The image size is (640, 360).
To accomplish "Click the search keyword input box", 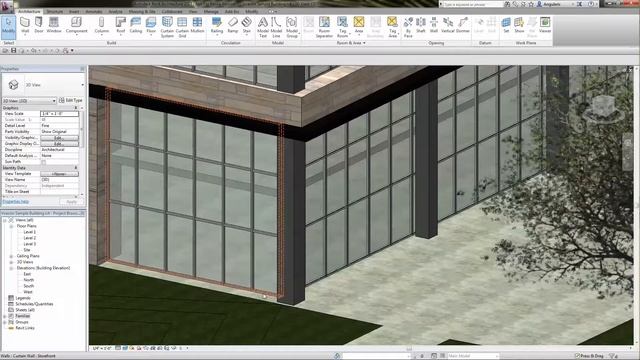I will click(473, 4).
